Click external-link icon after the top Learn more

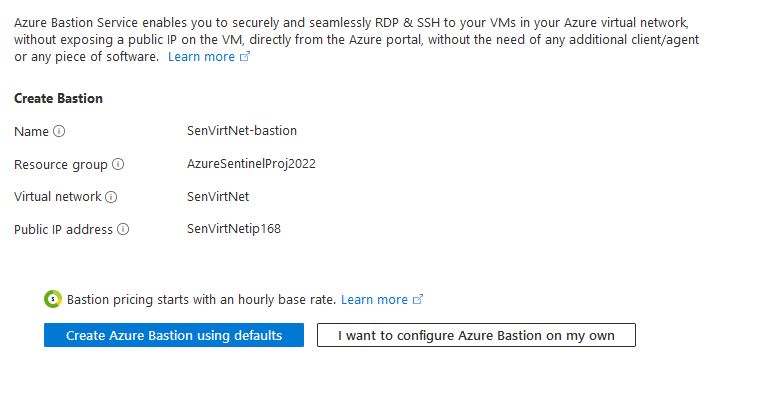click(x=245, y=57)
